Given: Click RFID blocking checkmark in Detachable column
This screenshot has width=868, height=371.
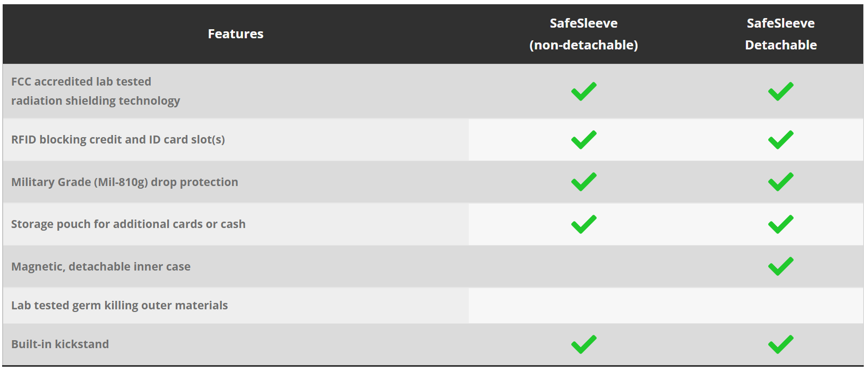Looking at the screenshot, I should (780, 140).
